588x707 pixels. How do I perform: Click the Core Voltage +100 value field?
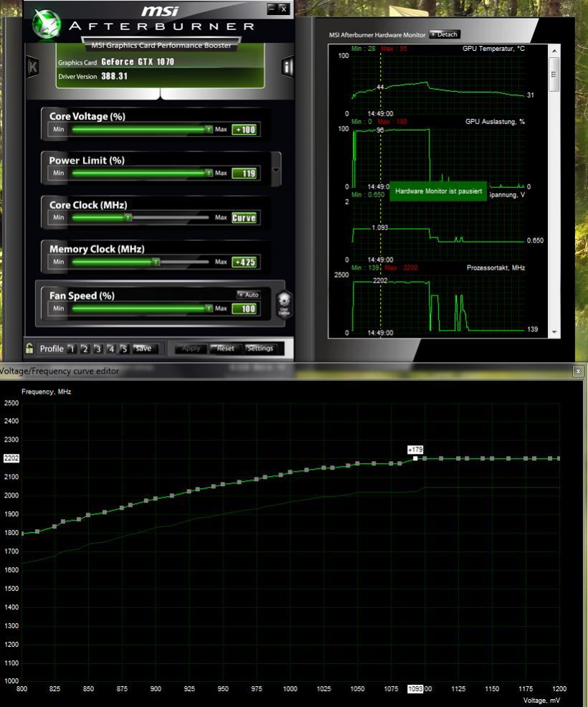pyautogui.click(x=245, y=130)
